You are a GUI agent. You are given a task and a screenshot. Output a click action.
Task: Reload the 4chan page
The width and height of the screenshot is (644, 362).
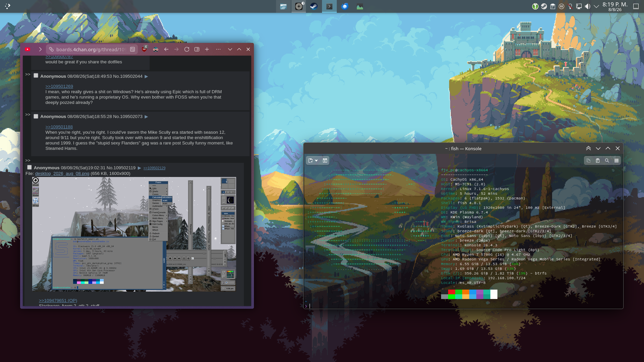pos(187,49)
